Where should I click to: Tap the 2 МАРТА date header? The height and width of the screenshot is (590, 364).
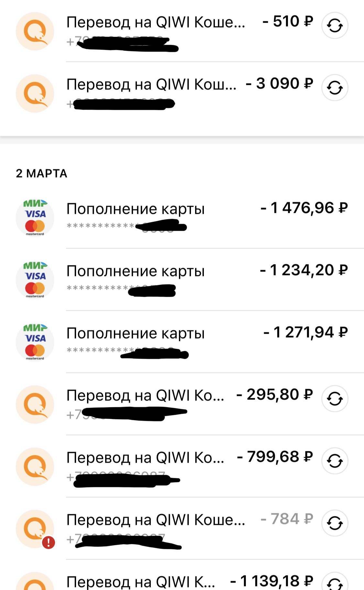pos(41,174)
